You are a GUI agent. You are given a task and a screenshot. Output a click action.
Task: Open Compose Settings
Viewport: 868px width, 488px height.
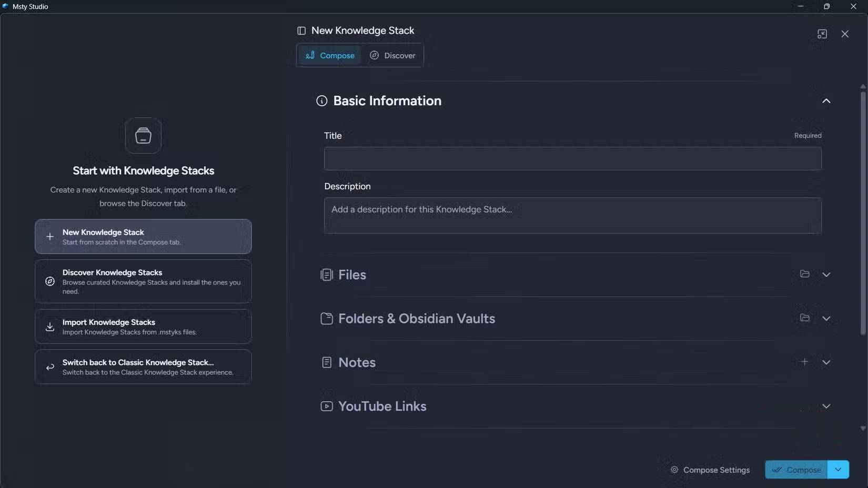[710, 470]
